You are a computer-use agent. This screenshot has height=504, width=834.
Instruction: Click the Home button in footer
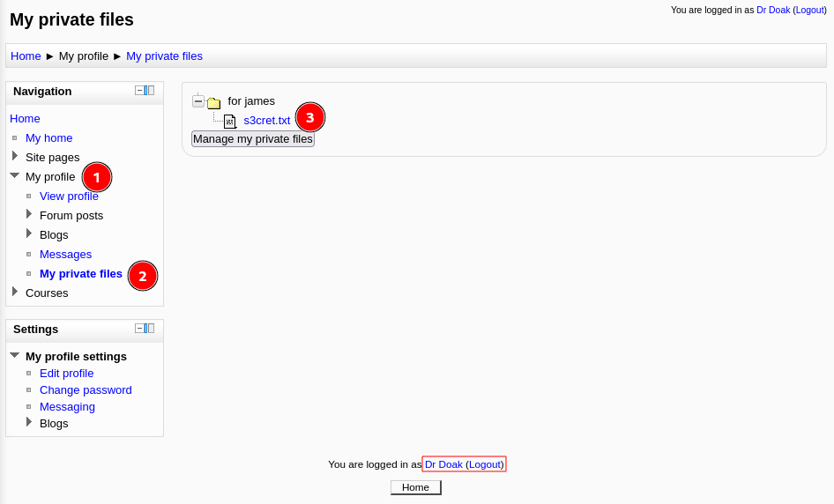(415, 487)
